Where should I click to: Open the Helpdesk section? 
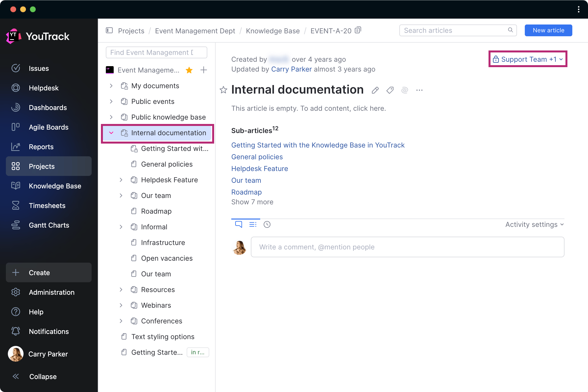point(44,88)
